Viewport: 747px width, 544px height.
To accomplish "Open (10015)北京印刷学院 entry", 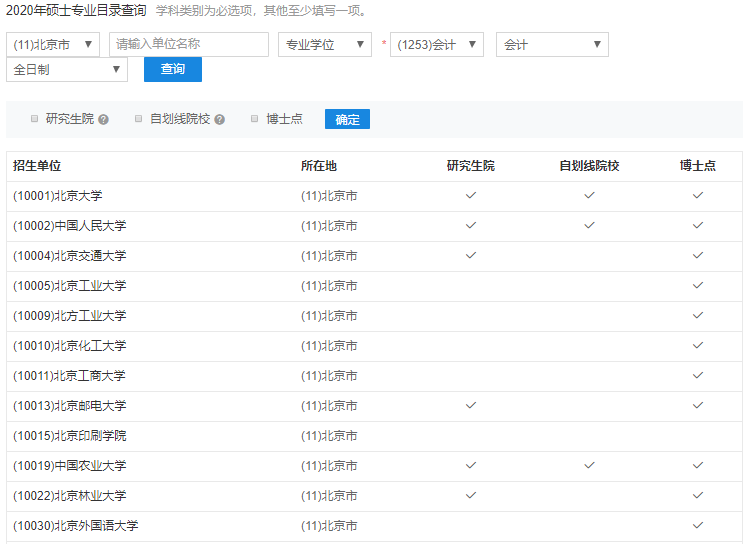I will pyautogui.click(x=70, y=436).
